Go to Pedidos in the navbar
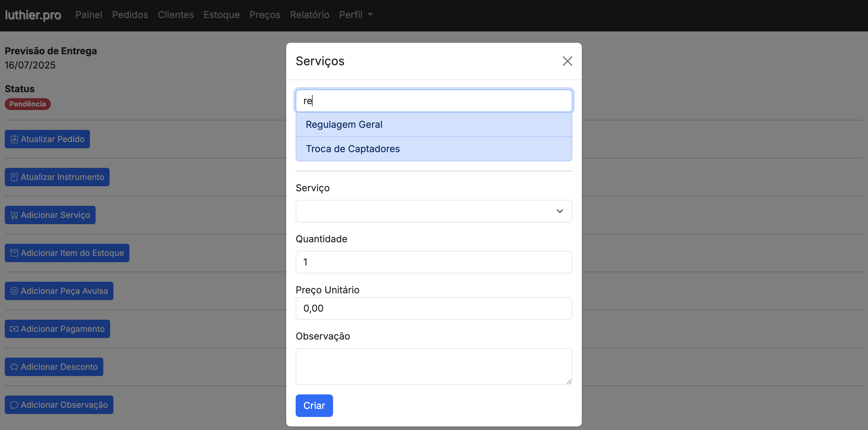Image resolution: width=868 pixels, height=430 pixels. point(130,15)
